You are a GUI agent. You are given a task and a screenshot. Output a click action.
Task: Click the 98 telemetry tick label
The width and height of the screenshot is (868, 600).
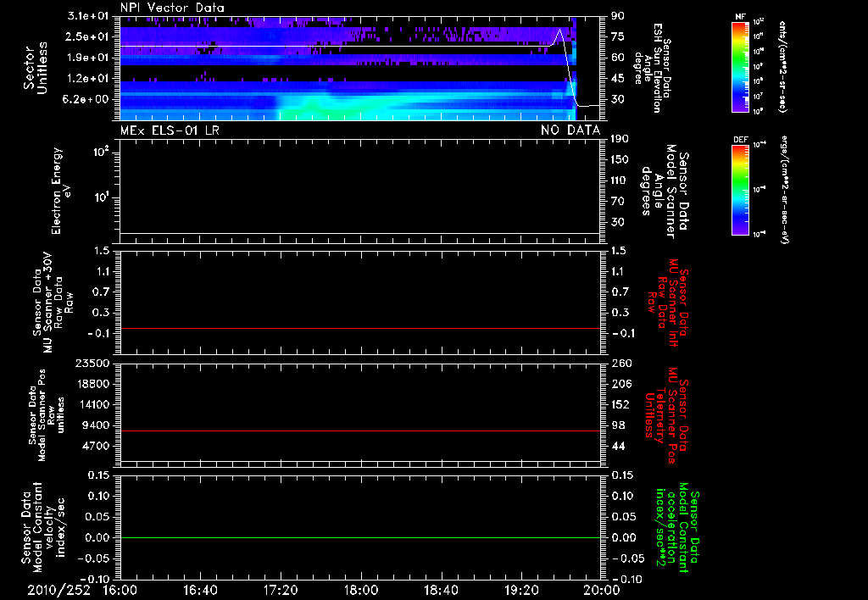618,425
